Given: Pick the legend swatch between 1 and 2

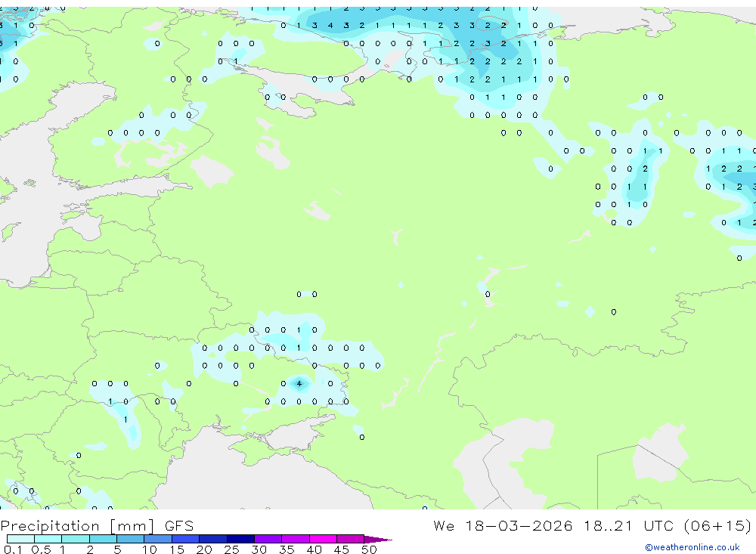Looking at the screenshot, I should (x=75, y=539).
